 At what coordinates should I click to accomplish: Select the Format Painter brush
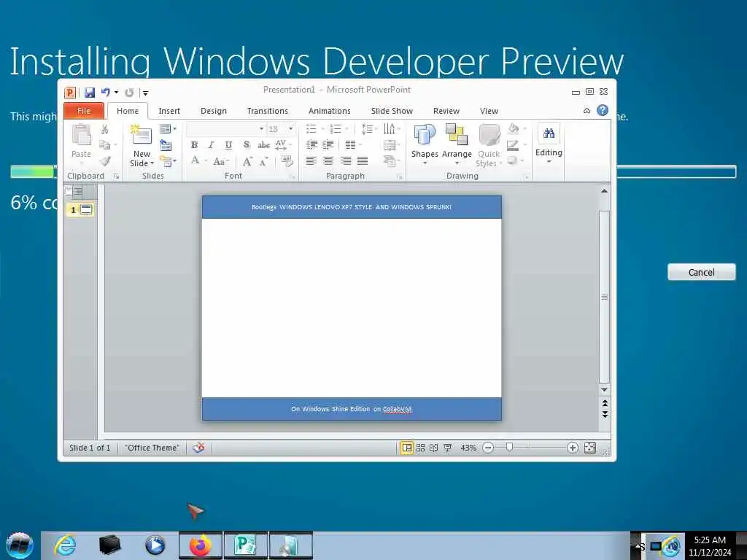pyautogui.click(x=105, y=161)
